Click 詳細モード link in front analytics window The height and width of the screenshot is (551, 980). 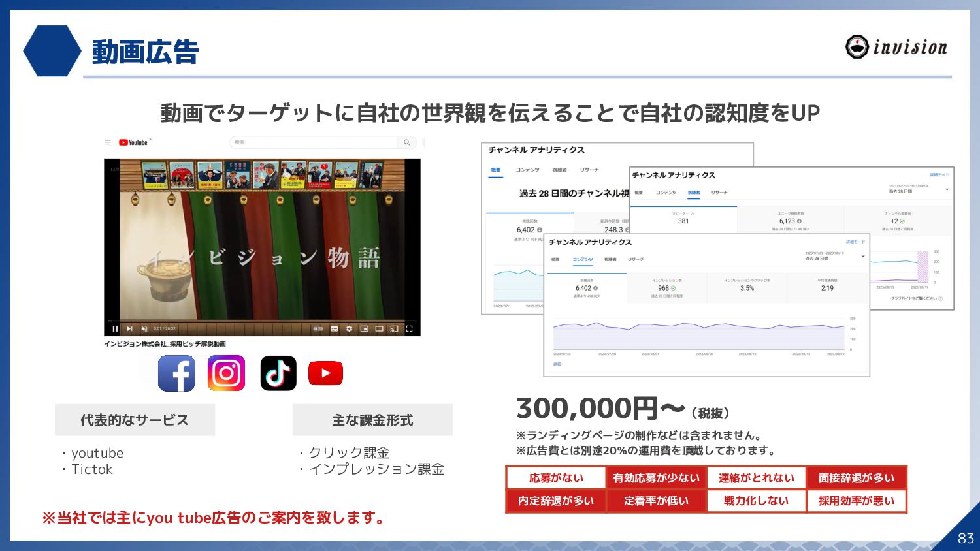(x=855, y=242)
